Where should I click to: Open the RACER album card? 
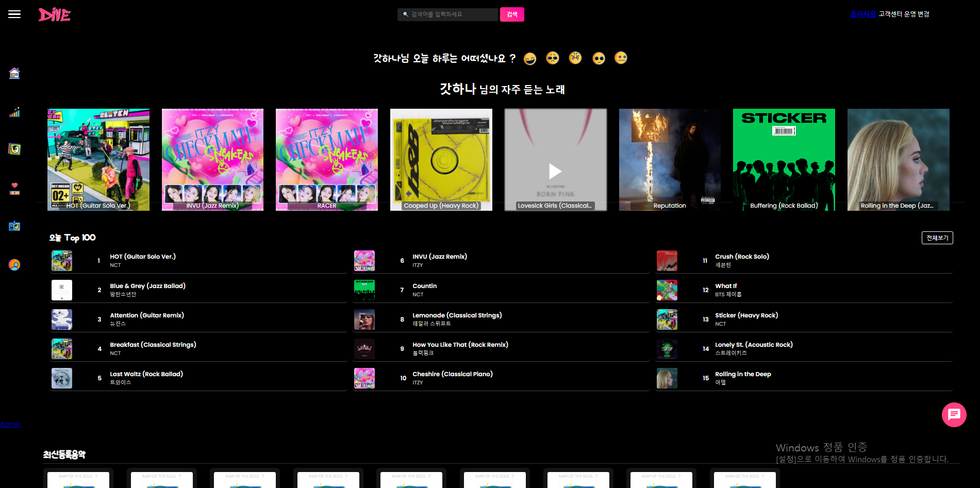[x=327, y=160]
